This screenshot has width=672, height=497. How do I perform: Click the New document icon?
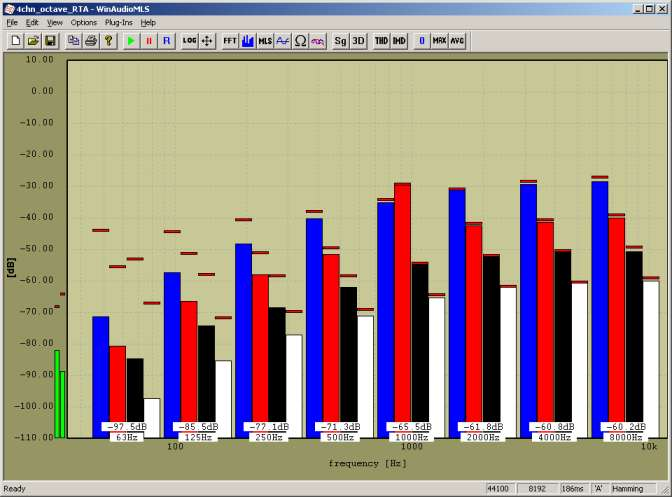point(16,41)
